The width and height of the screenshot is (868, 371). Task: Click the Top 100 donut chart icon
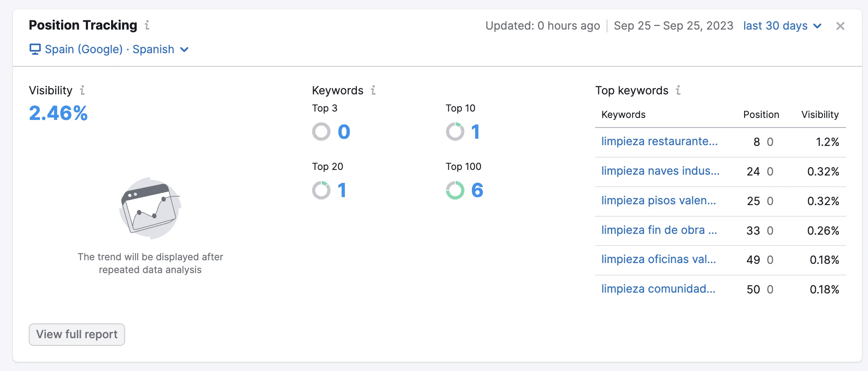(x=455, y=190)
